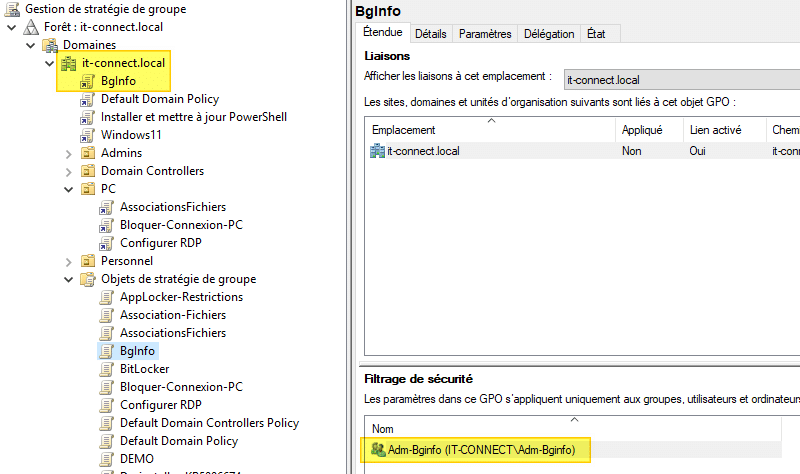Expand the Admins OU
Screen dimensions: 800x474
[x=68, y=154]
